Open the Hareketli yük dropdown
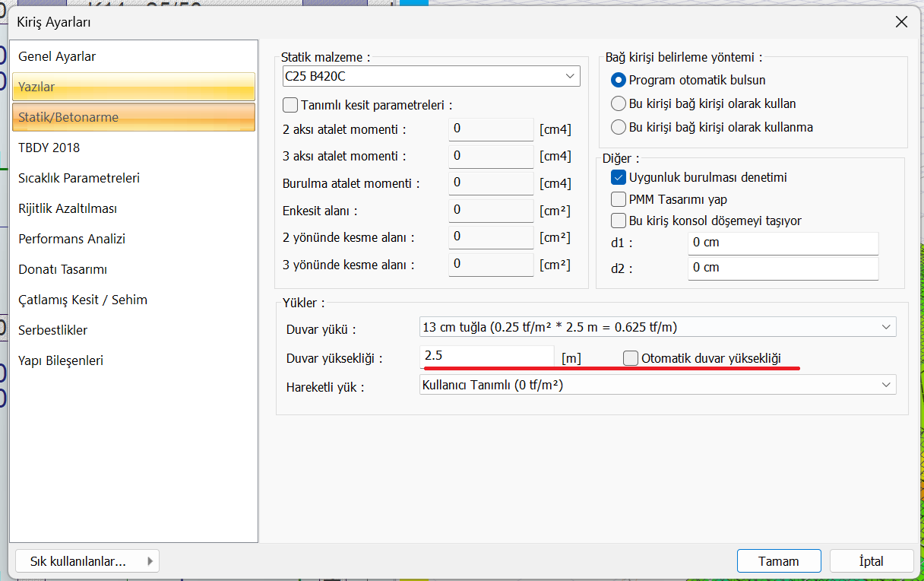Image resolution: width=924 pixels, height=581 pixels. 885,385
